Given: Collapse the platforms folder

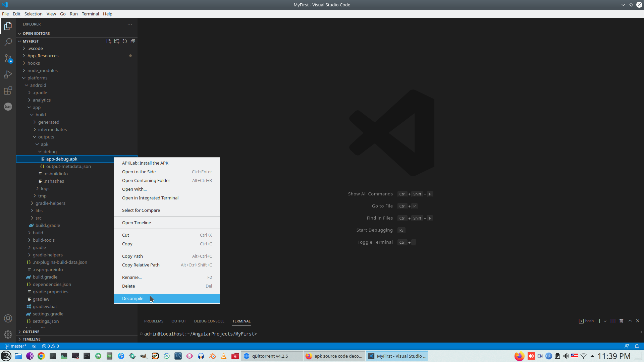Looking at the screenshot, I should tap(37, 78).
